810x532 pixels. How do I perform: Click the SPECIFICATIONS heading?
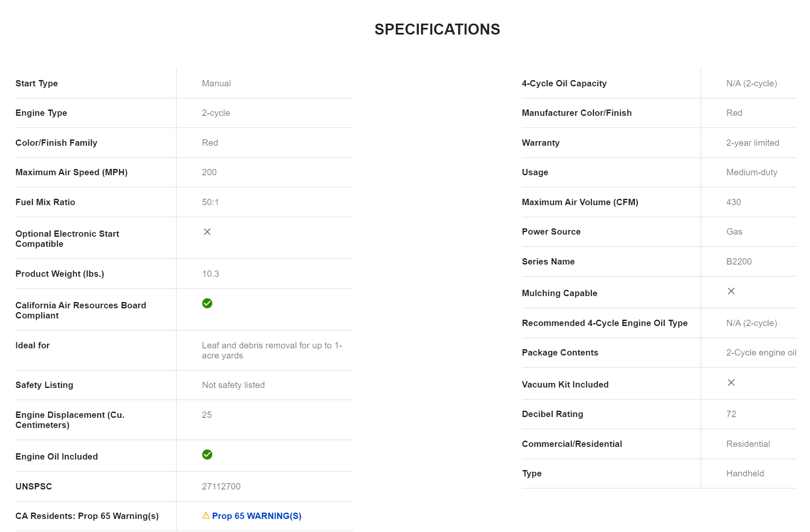(437, 29)
